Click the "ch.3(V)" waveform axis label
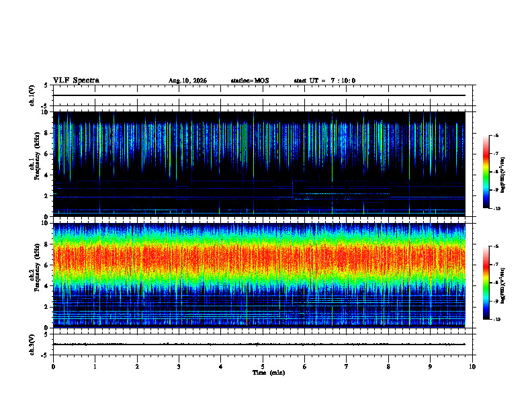This screenshot has height=411, width=532. (32, 345)
